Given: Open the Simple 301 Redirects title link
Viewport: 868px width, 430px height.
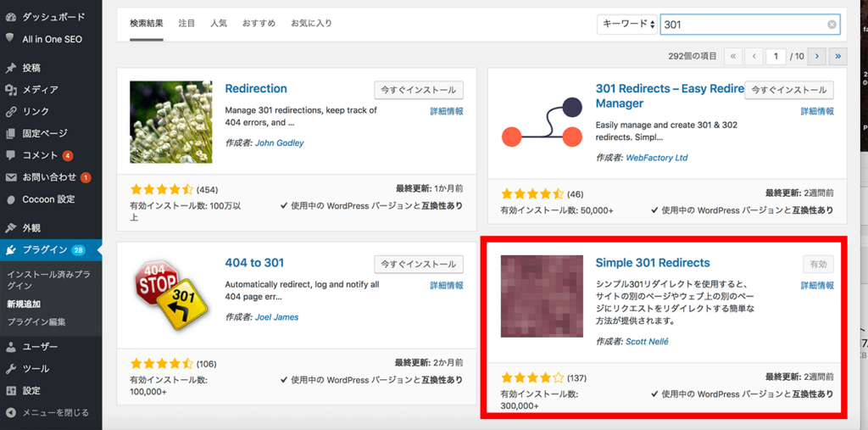Looking at the screenshot, I should pyautogui.click(x=653, y=263).
